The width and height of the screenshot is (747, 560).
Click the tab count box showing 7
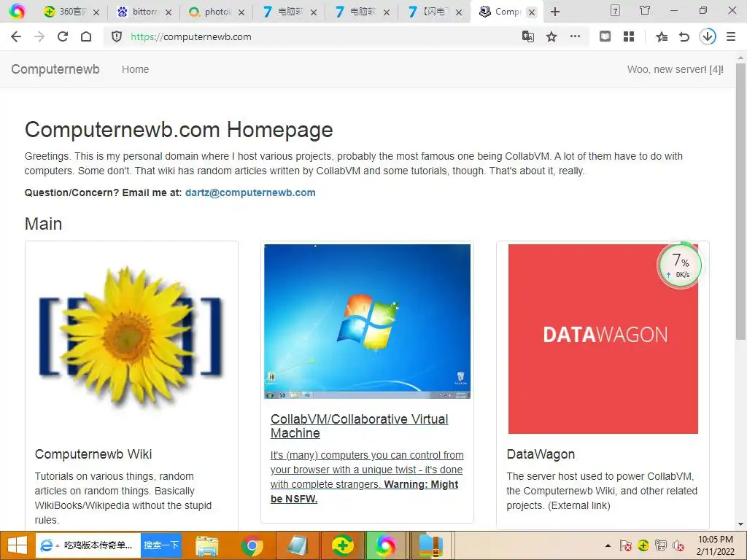(615, 10)
